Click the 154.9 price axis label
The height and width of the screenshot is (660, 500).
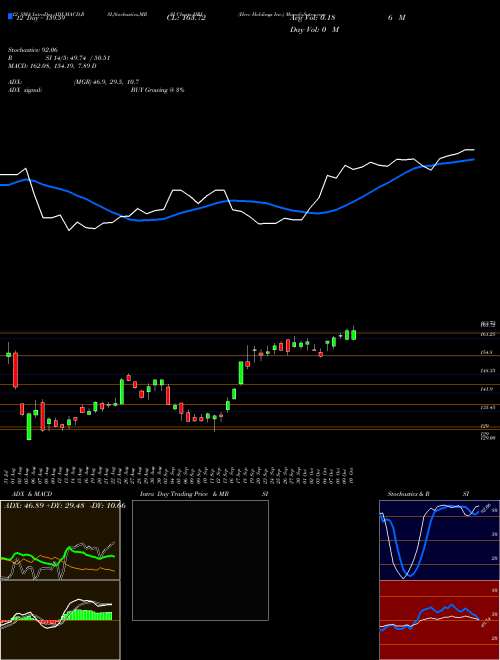coord(487,352)
